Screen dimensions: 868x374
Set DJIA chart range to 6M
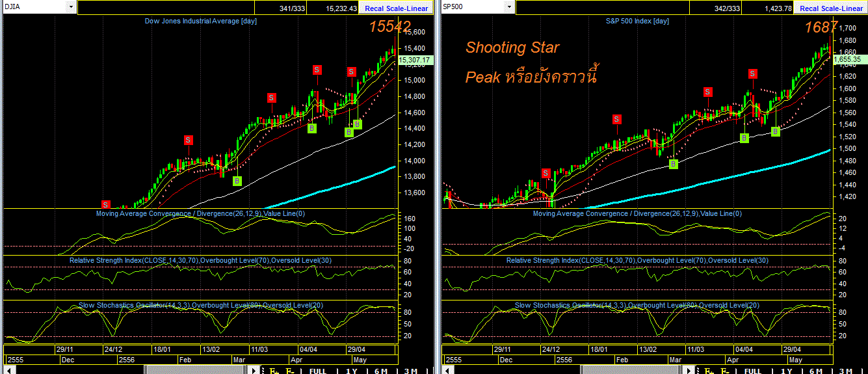coord(381,371)
